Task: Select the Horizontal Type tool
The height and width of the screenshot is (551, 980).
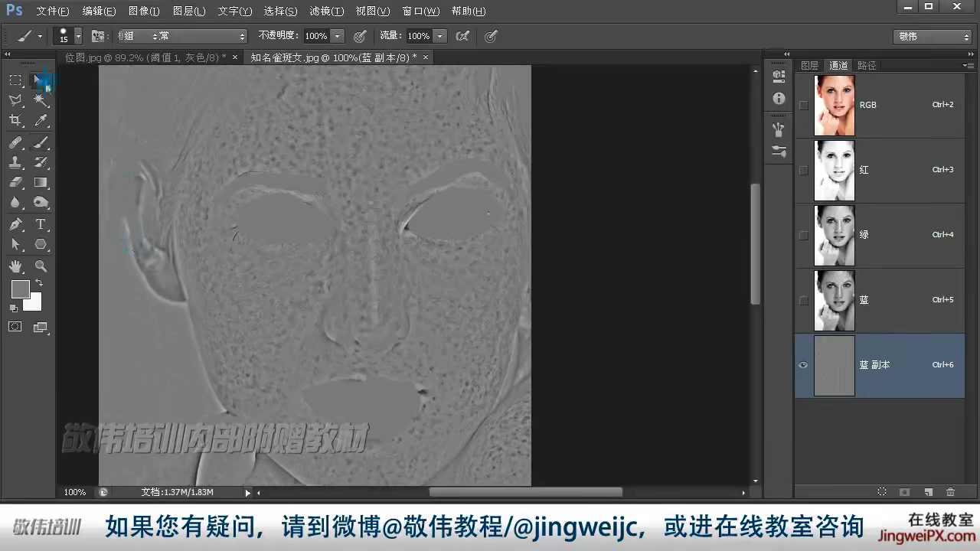Action: click(41, 224)
